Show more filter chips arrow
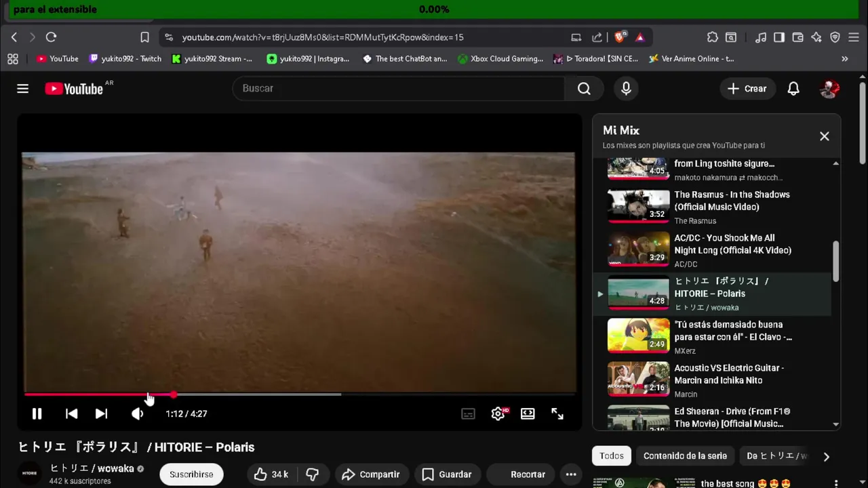Screen dimensions: 868x488 tap(826, 457)
